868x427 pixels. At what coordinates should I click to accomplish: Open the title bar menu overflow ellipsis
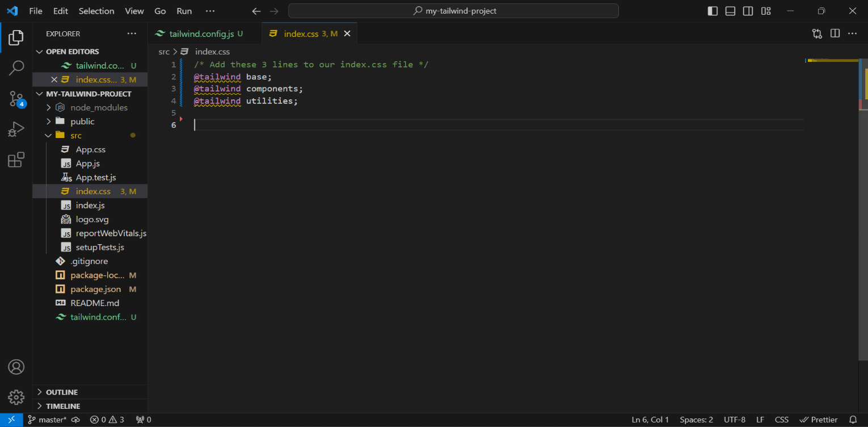click(210, 11)
